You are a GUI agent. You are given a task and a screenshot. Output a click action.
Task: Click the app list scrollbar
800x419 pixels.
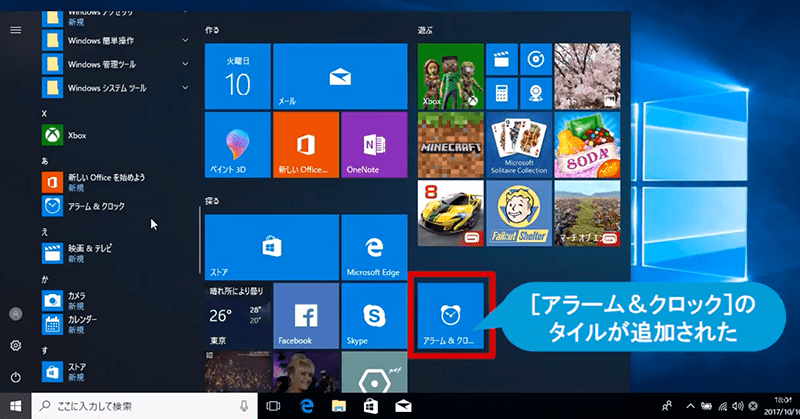pyautogui.click(x=199, y=240)
